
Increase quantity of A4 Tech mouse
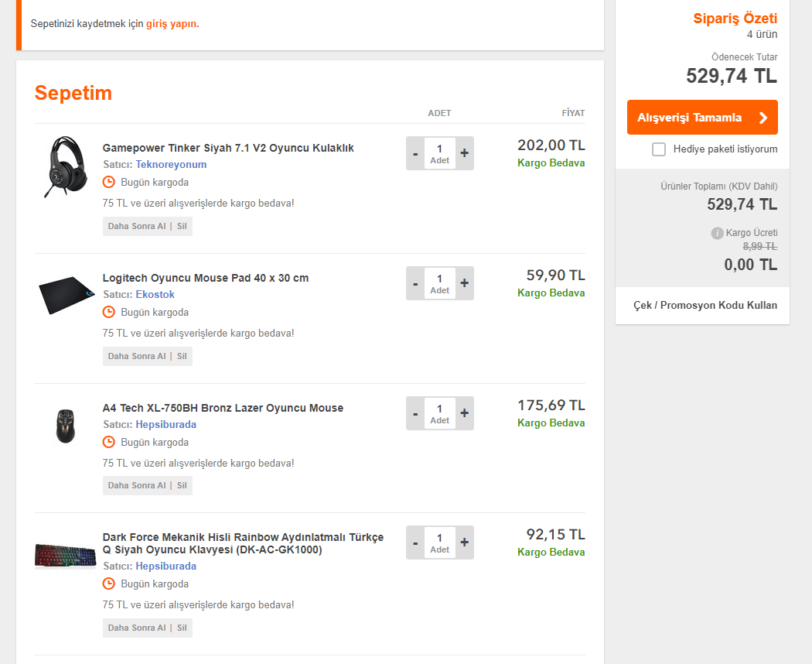pos(464,413)
